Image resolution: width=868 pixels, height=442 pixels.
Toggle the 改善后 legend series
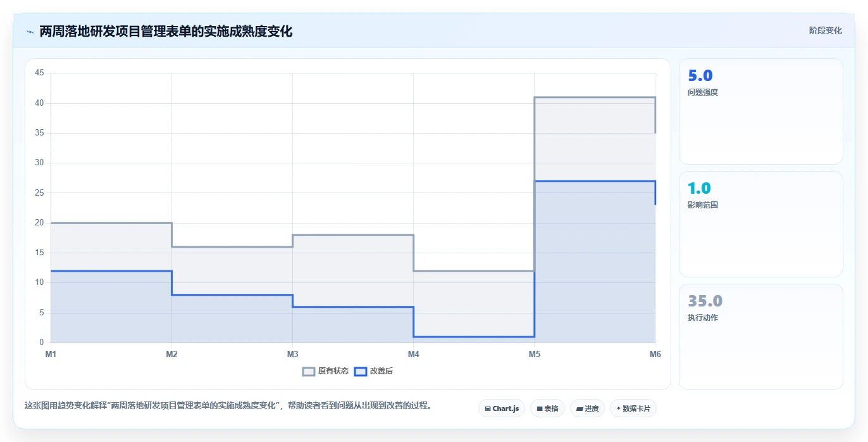click(373, 371)
